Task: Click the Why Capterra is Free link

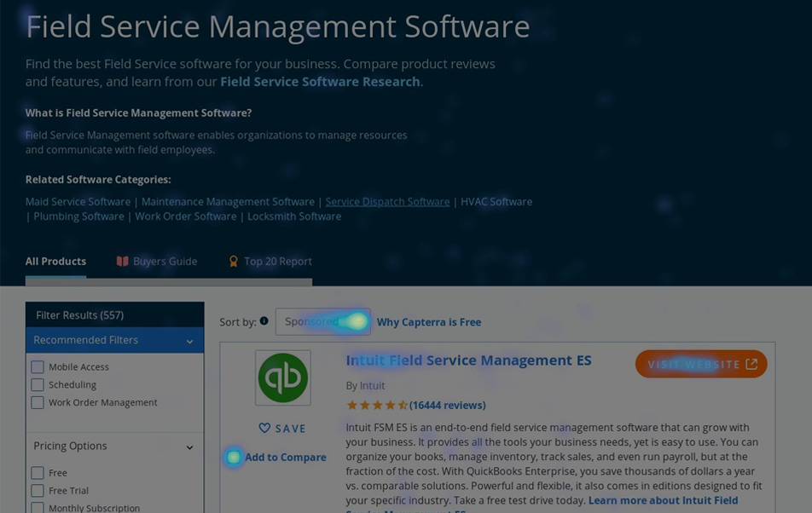Action: (x=429, y=322)
